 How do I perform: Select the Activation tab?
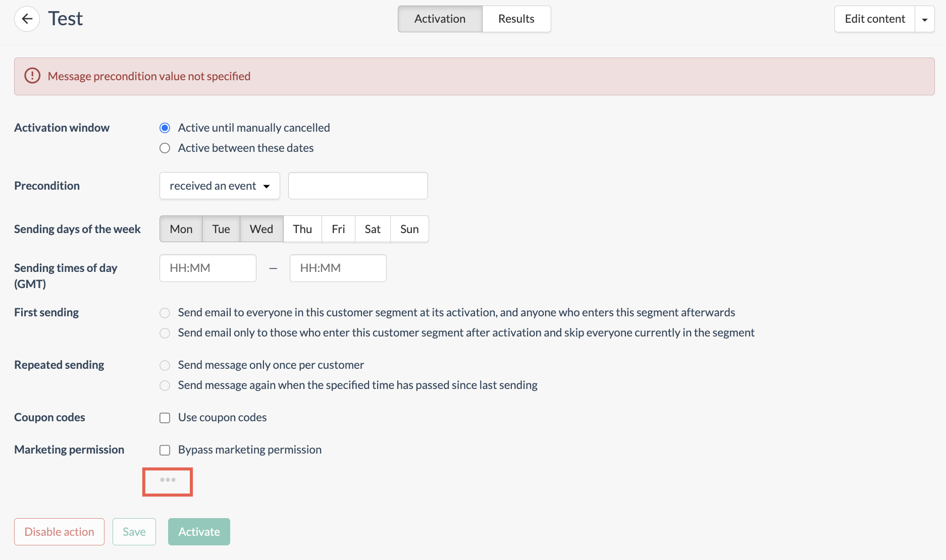point(440,19)
